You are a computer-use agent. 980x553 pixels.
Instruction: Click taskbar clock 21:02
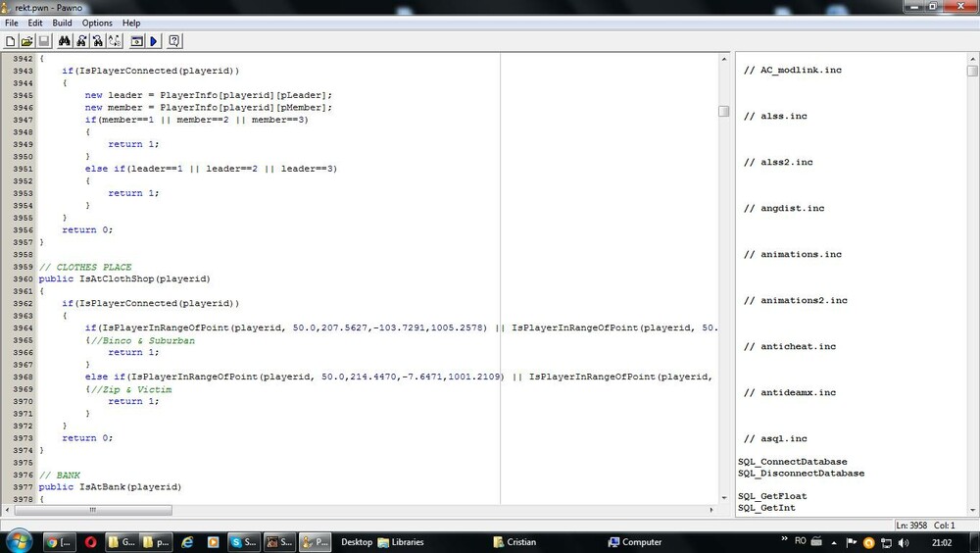942,542
